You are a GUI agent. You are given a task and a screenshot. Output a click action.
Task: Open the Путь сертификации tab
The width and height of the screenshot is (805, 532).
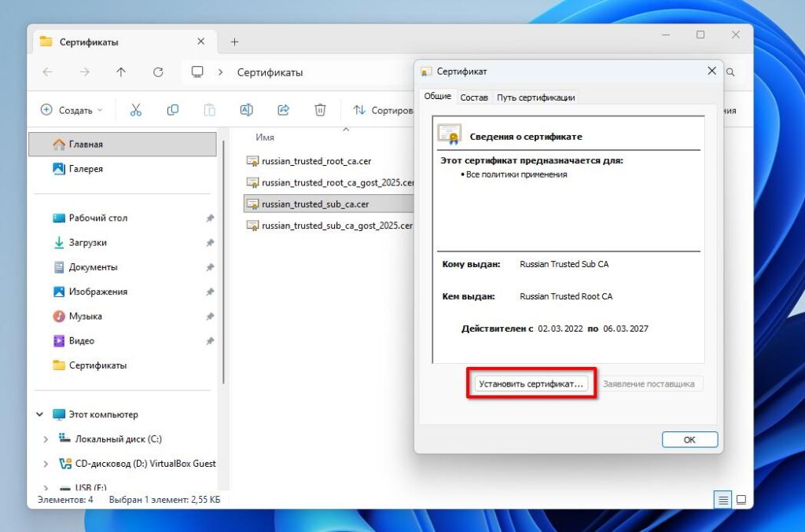click(x=535, y=97)
